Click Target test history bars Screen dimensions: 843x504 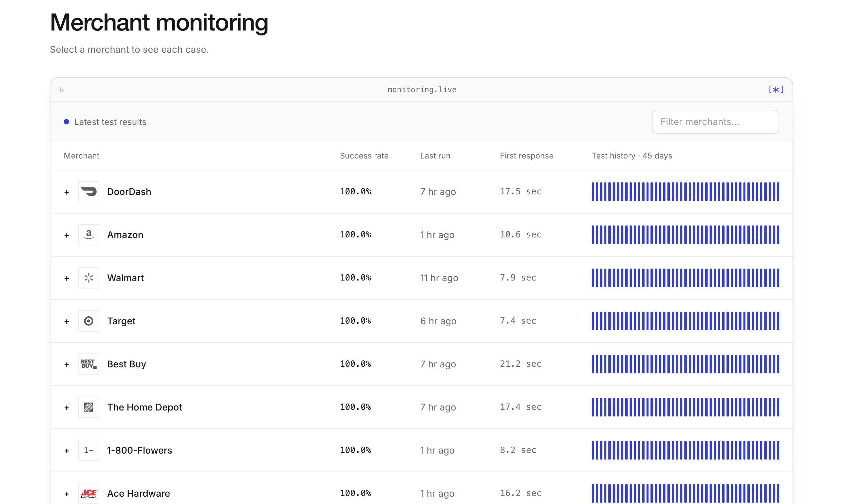coord(685,321)
